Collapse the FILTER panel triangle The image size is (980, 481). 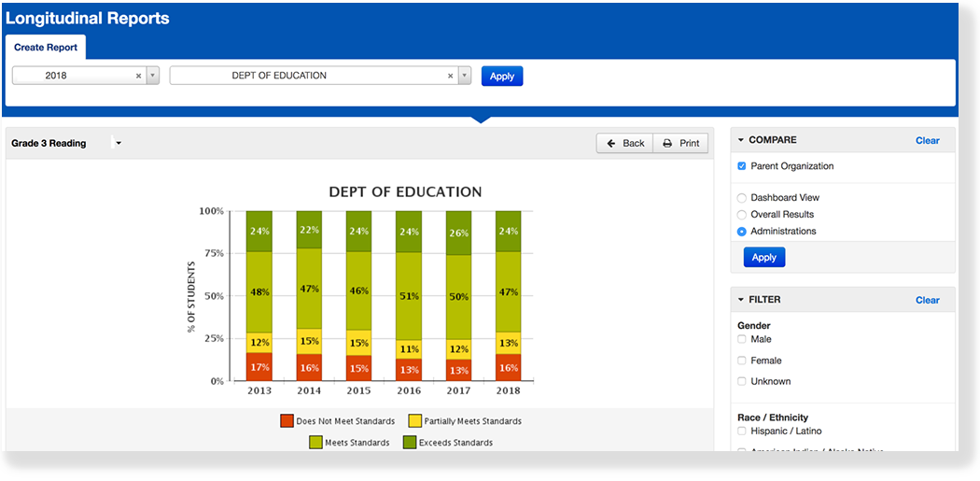pyautogui.click(x=741, y=300)
